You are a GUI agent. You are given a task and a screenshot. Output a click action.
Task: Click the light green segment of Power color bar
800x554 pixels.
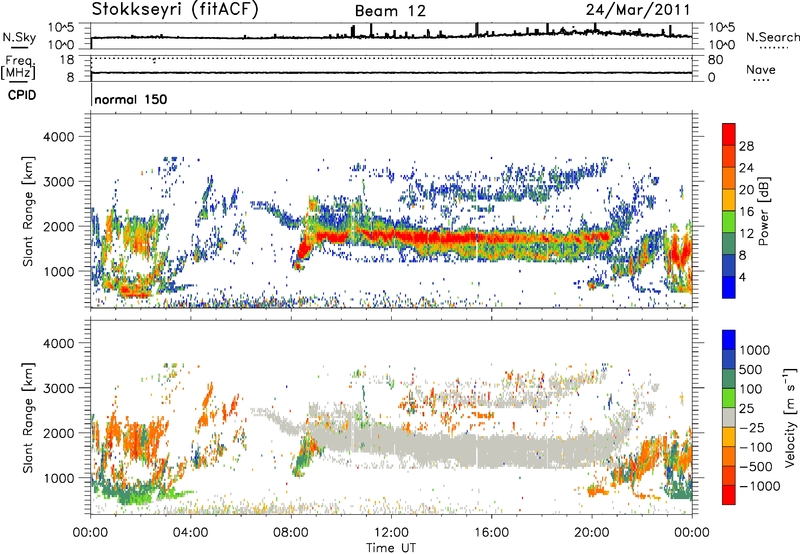point(729,222)
